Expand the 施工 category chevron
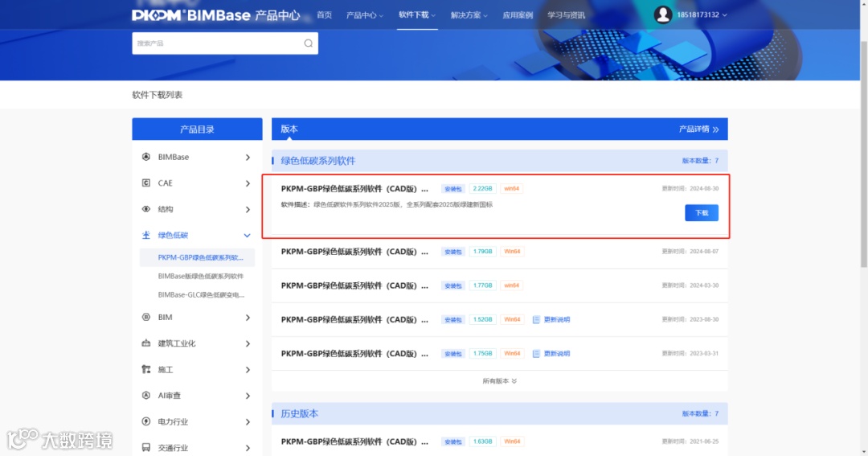The image size is (868, 456). click(x=248, y=370)
